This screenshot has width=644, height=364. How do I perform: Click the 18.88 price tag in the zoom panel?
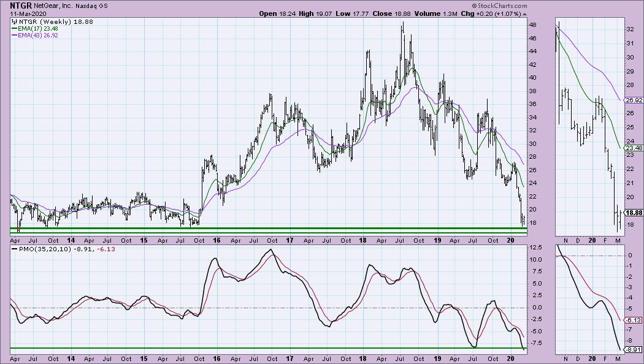[633, 213]
